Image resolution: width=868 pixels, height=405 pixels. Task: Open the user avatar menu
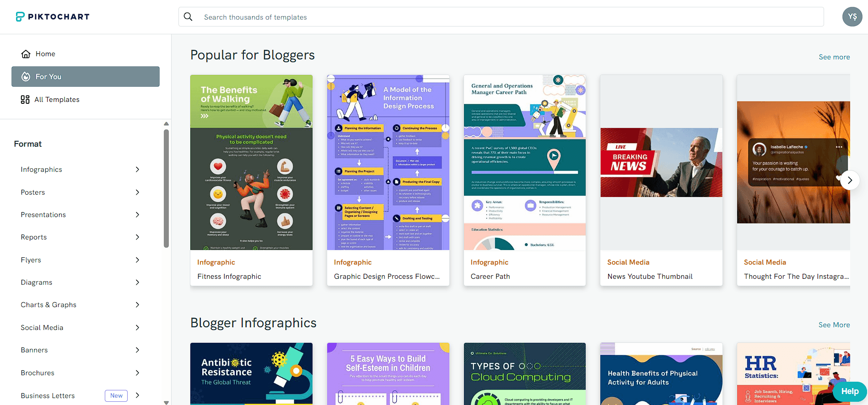(x=852, y=17)
